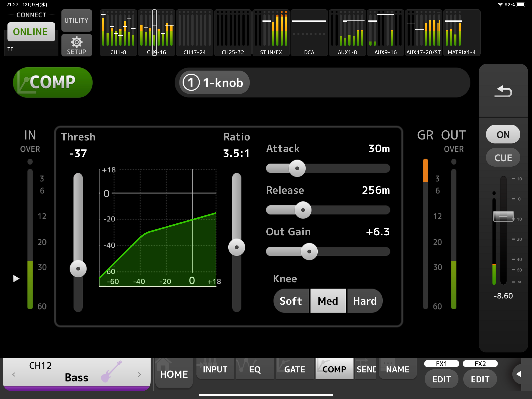
Task: Click the Attack slider knob
Action: 297,168
